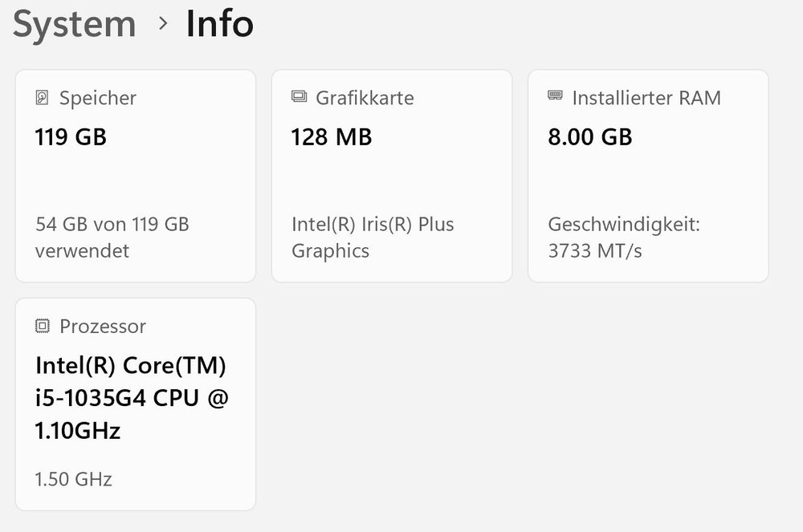Open the Prozessor card

(x=136, y=404)
